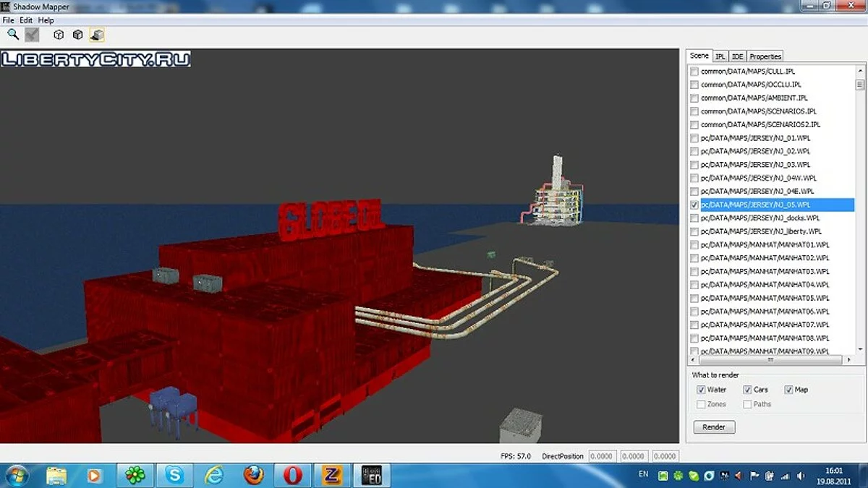Choose the solid dark cube view icon
This screenshot has width=868, height=488.
[77, 34]
